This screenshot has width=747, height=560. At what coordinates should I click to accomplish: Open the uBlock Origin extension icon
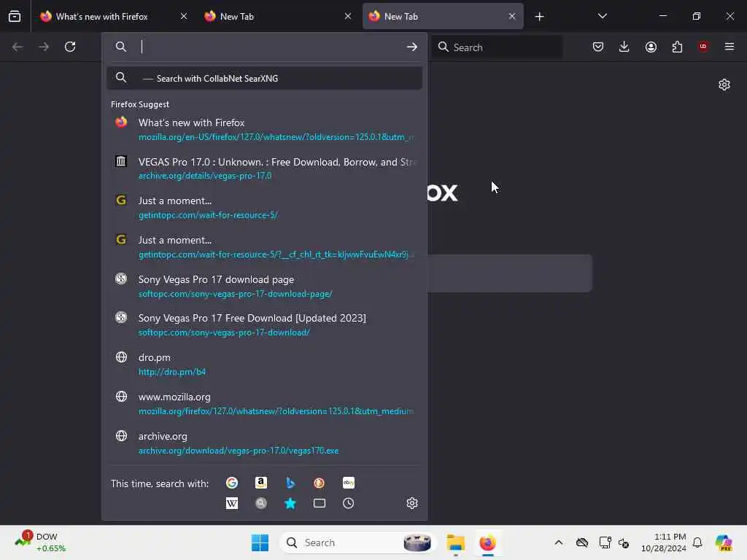click(x=703, y=47)
